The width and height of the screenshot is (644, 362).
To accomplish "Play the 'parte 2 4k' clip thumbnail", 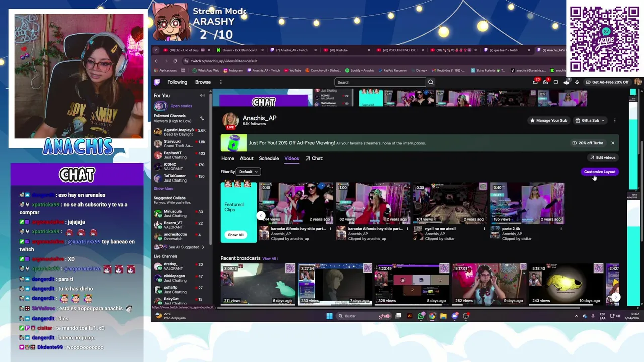I will point(527,203).
